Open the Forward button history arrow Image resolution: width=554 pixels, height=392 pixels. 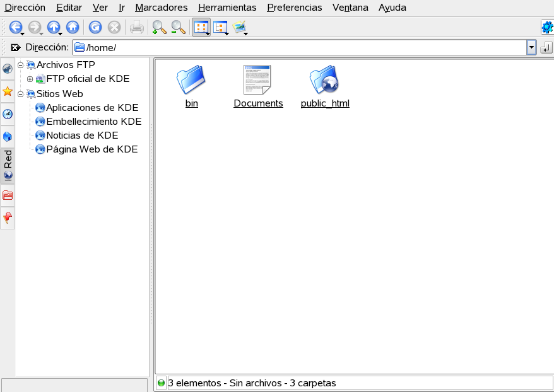42,34
